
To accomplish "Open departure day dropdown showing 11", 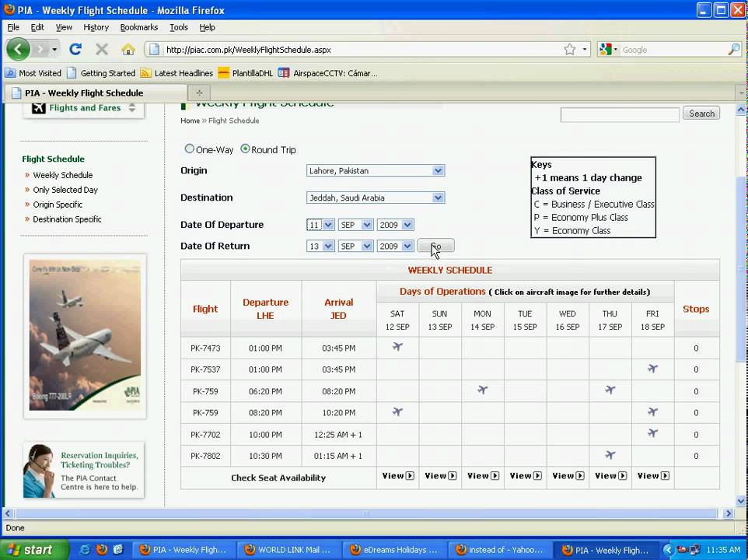I will point(320,225).
